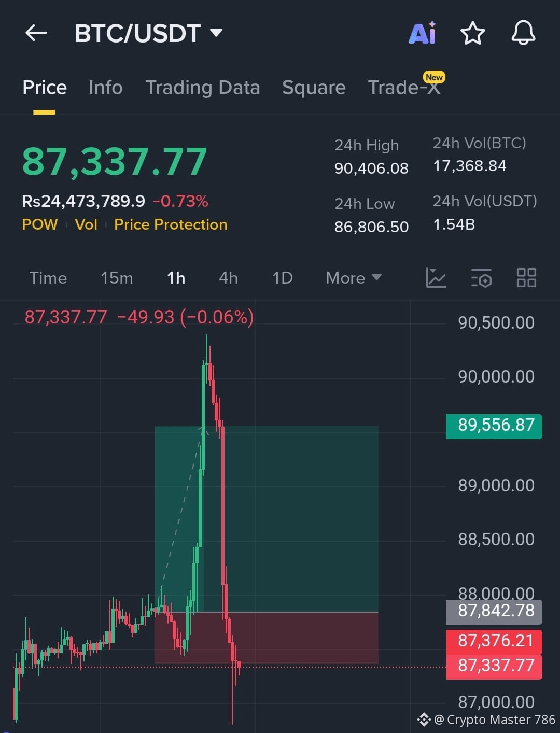This screenshot has height=733, width=560.
Task: Open the Square tab
Action: coord(314,87)
